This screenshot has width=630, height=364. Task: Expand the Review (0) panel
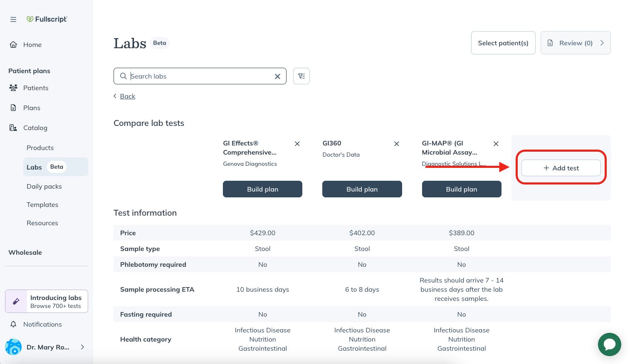[576, 43]
